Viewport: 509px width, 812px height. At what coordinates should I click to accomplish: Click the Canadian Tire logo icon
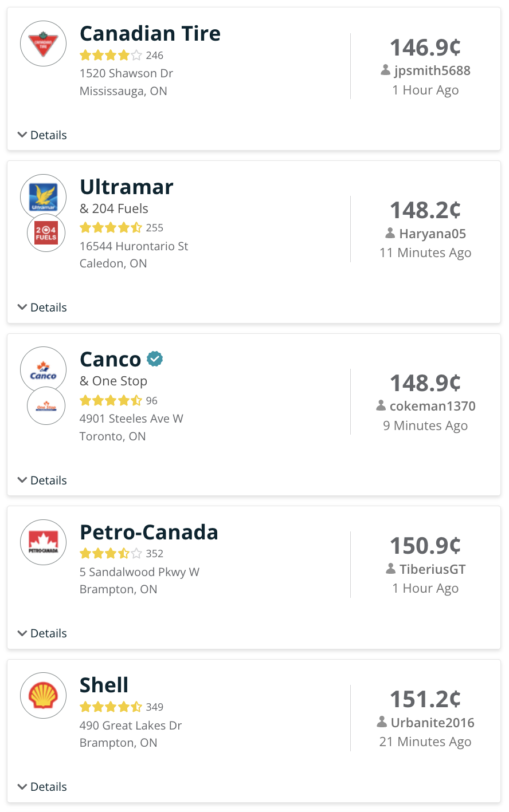(x=43, y=44)
